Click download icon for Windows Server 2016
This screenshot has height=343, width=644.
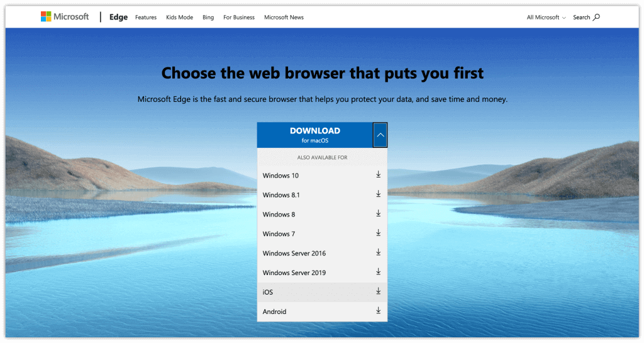coord(378,252)
